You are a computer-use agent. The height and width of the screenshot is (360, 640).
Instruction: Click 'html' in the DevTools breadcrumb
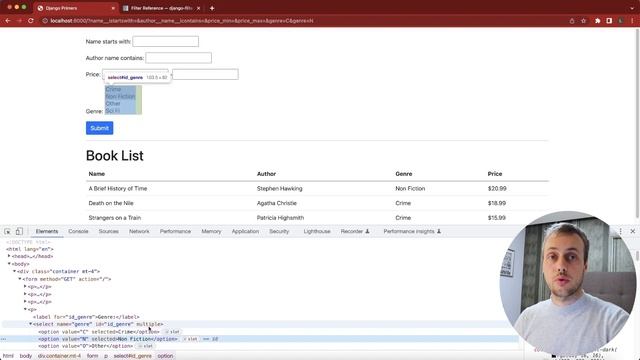(8, 356)
